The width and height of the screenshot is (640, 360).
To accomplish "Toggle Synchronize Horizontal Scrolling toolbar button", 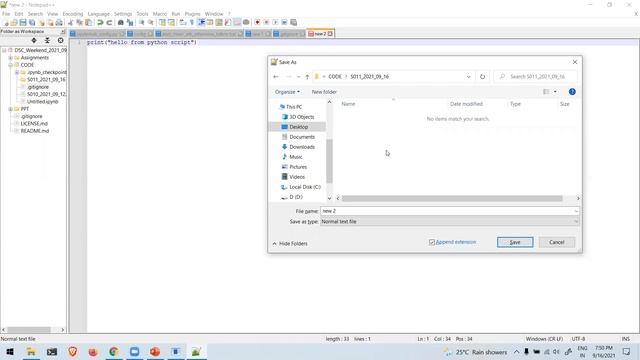I will [x=171, y=22].
